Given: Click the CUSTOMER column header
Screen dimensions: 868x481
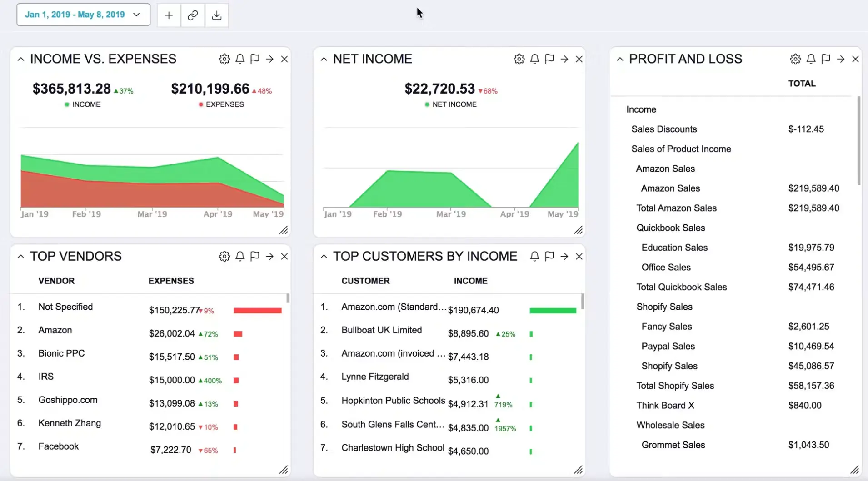Looking at the screenshot, I should click(365, 281).
